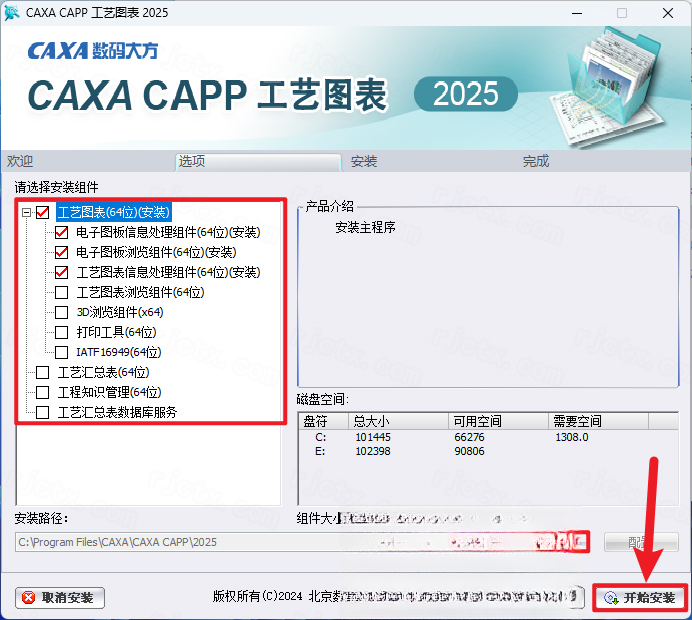Select the 工艺汇总表(64位) label
692x620 pixels.
[x=104, y=372]
